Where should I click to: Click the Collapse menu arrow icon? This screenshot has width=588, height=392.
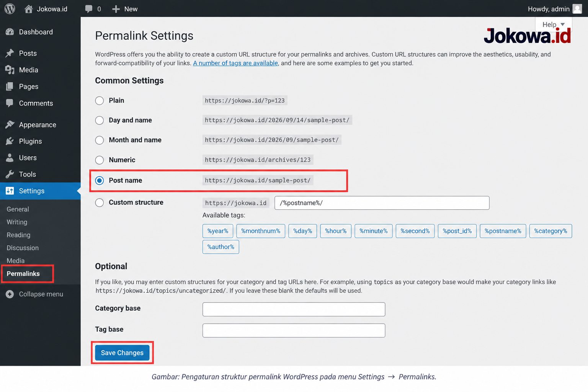click(x=10, y=294)
